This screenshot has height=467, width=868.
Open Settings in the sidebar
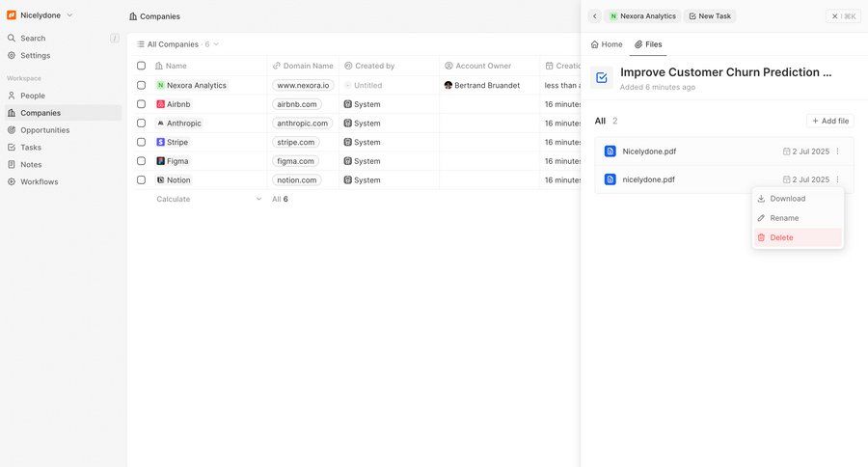(61, 55)
